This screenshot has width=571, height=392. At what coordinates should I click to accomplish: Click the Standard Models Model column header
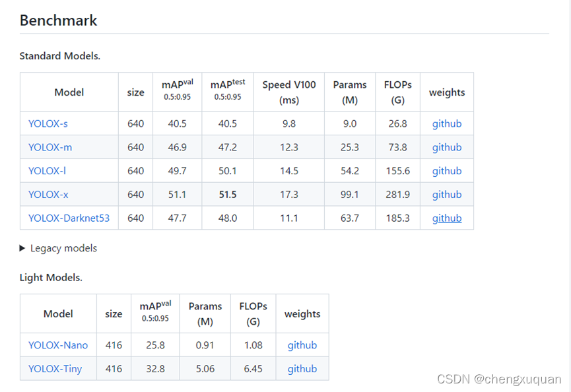coord(69,92)
